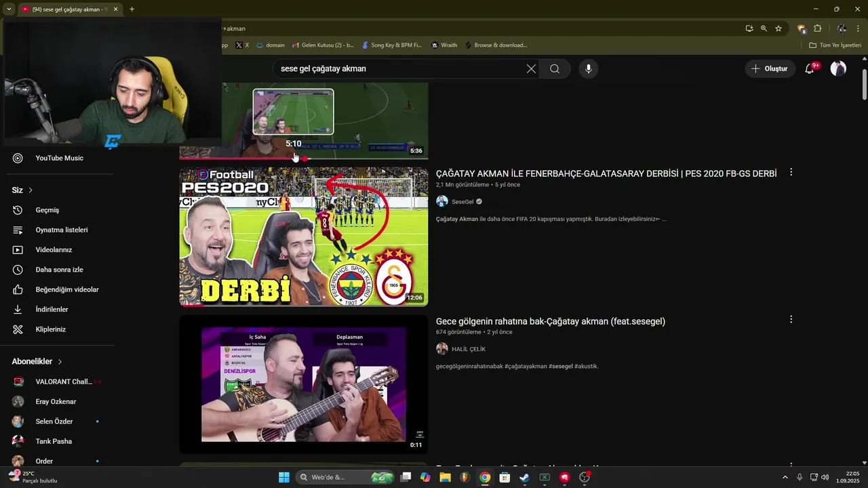Click the search magnifier button
The width and height of the screenshot is (868, 488).
[x=555, y=68]
